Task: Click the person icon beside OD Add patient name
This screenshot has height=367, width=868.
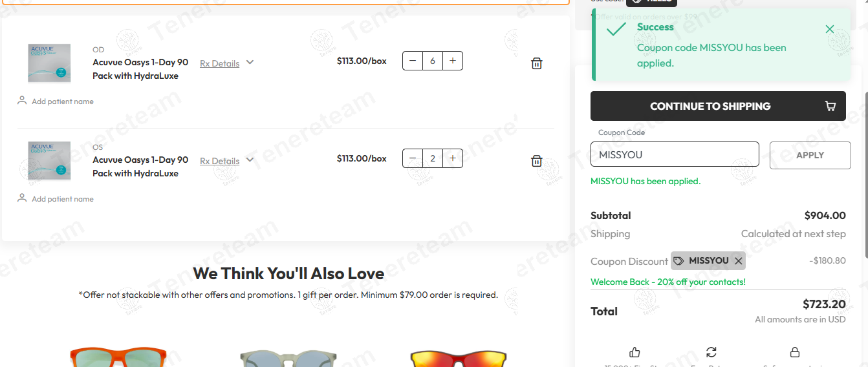Action: pos(22,101)
